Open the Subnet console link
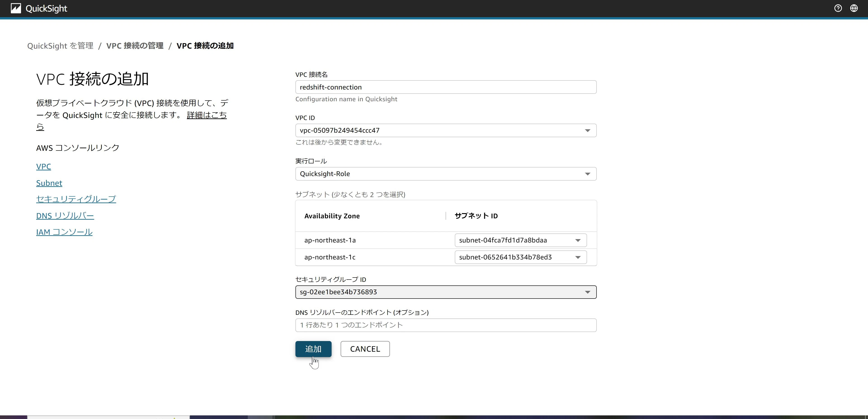The image size is (868, 419). tap(49, 183)
